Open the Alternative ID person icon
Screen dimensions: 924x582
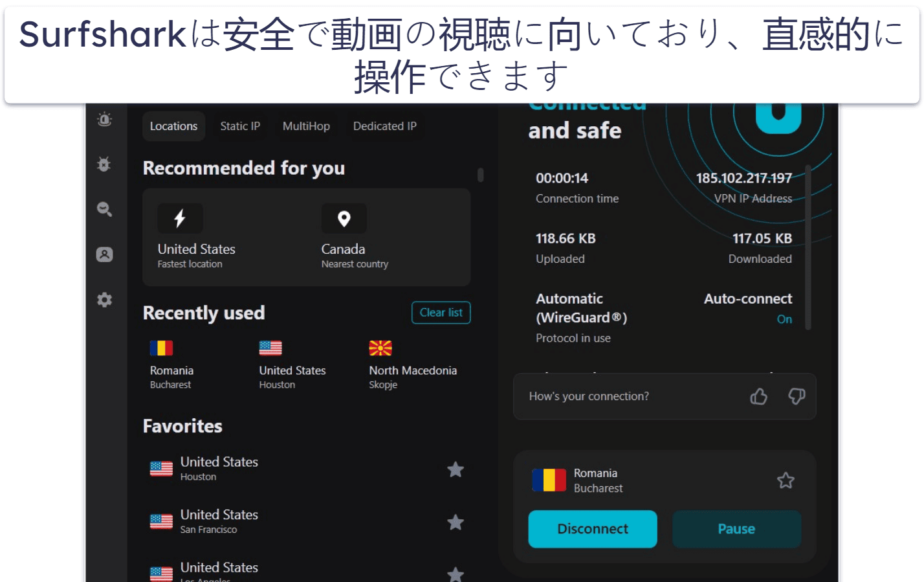click(104, 254)
